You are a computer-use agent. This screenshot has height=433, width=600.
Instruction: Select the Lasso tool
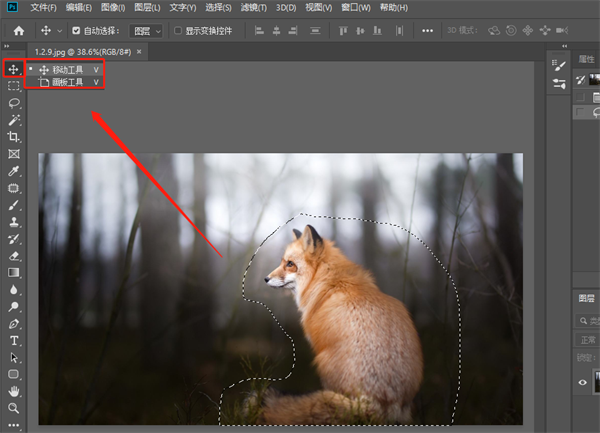pos(14,103)
